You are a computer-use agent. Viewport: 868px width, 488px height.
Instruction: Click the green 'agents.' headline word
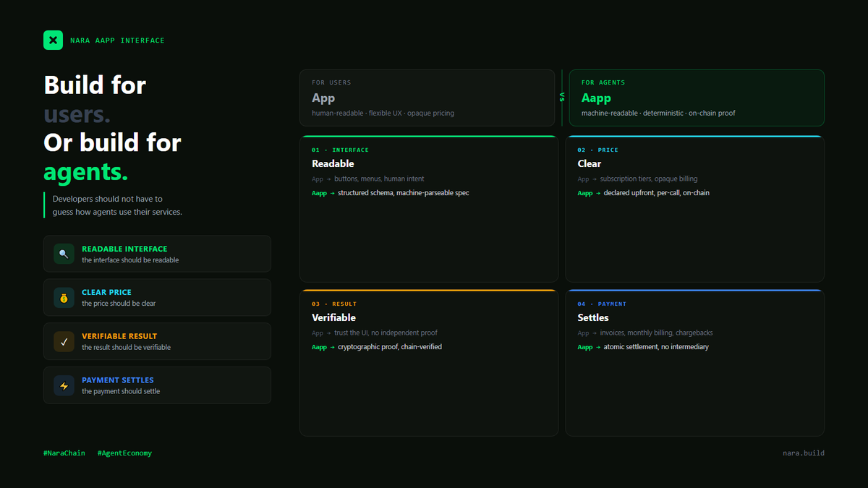(86, 172)
